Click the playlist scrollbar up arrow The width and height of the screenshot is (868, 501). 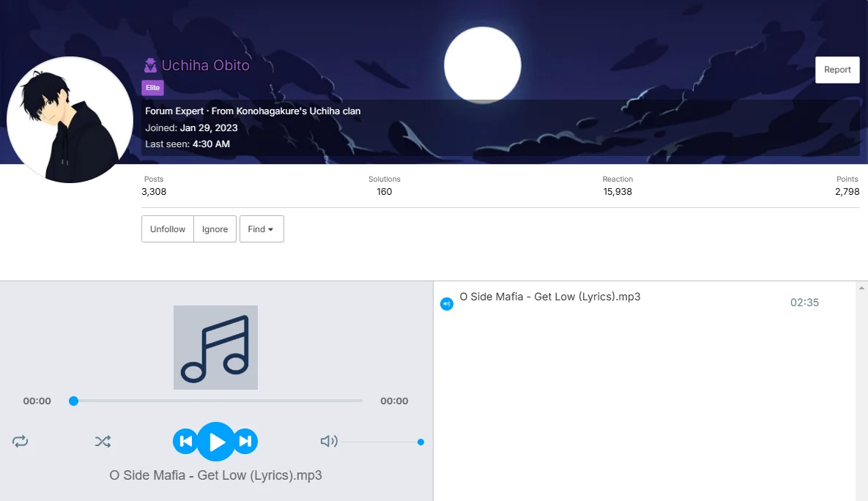pyautogui.click(x=861, y=288)
